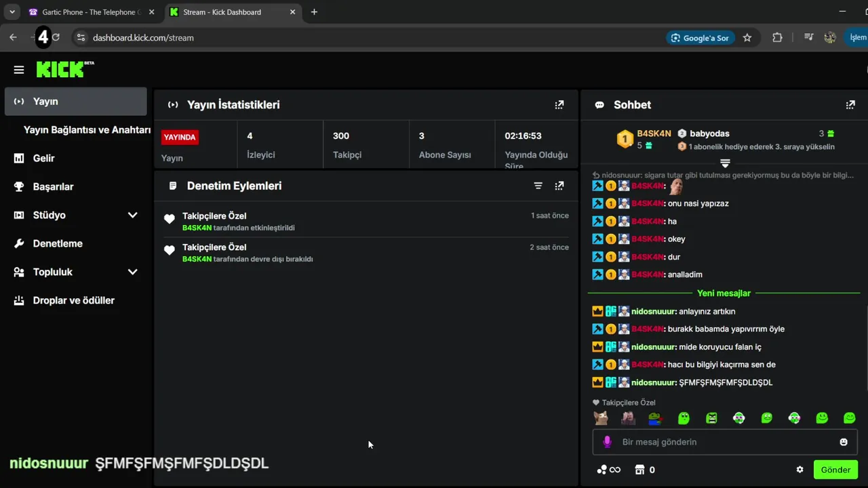Open Yayın Bağlantısı ve Anahtarı
This screenshot has height=488, width=868.
coord(87,129)
